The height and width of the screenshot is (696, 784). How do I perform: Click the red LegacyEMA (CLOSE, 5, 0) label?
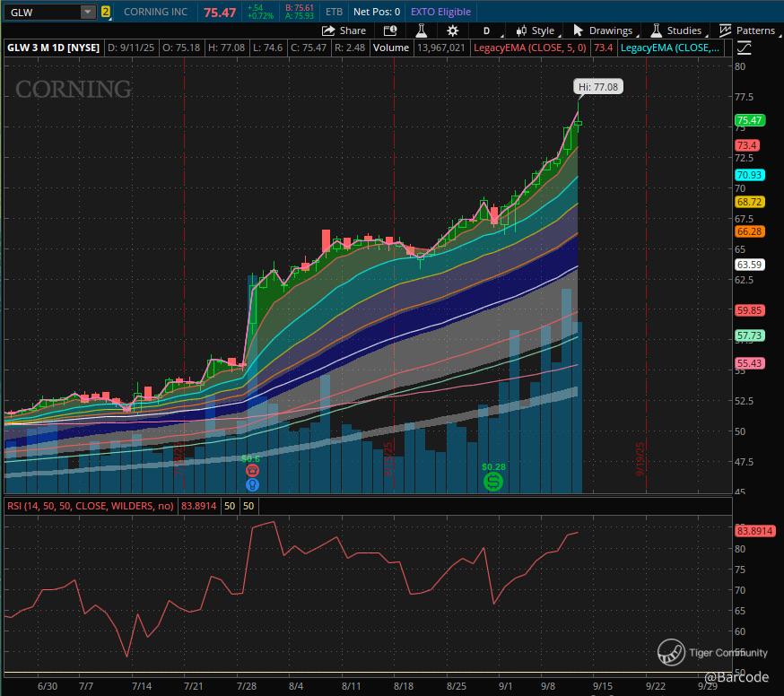point(529,48)
